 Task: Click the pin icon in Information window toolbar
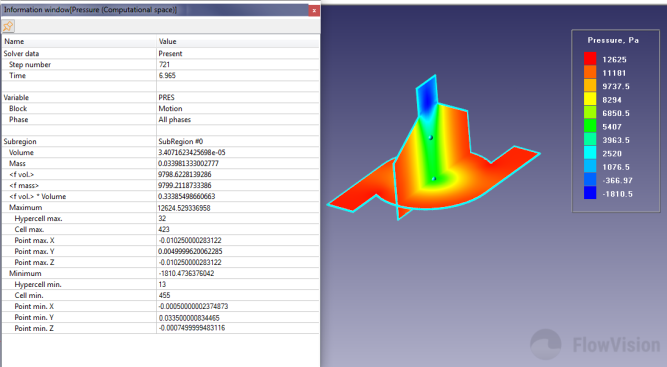[x=8, y=26]
